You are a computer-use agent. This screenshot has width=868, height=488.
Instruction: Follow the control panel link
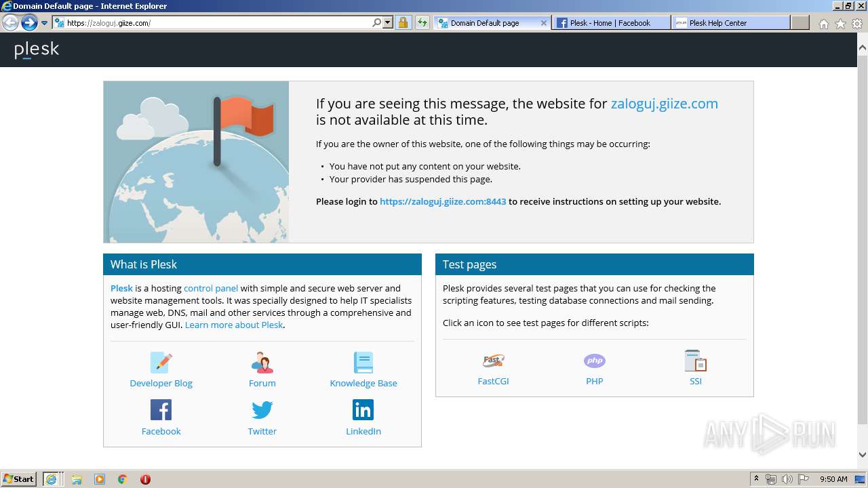tap(211, 288)
